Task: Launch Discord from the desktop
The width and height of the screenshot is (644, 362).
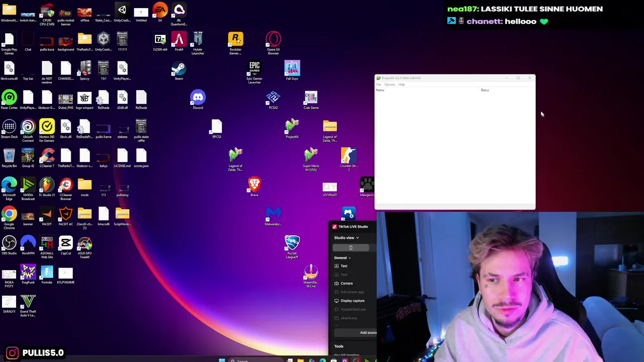Action: (198, 100)
